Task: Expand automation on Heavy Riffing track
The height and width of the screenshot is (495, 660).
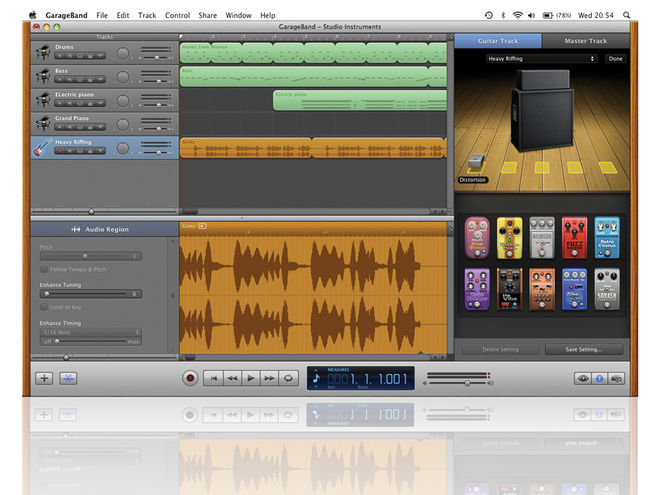Action: [x=100, y=151]
